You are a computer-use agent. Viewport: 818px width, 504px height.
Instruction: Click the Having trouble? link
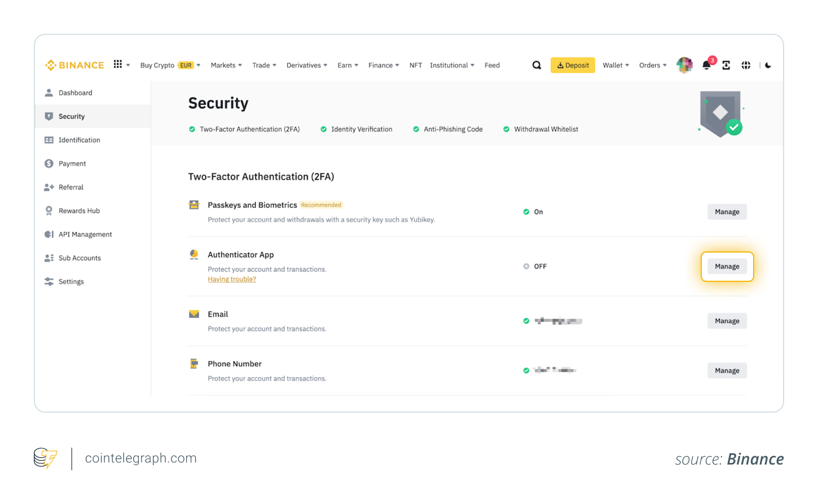[x=232, y=279]
